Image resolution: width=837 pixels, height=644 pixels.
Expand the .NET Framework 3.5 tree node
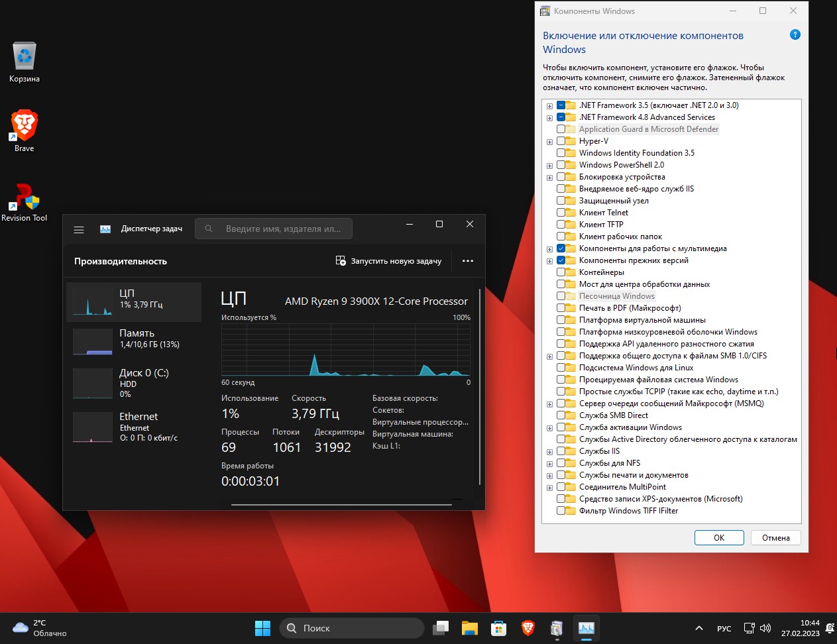click(x=549, y=106)
